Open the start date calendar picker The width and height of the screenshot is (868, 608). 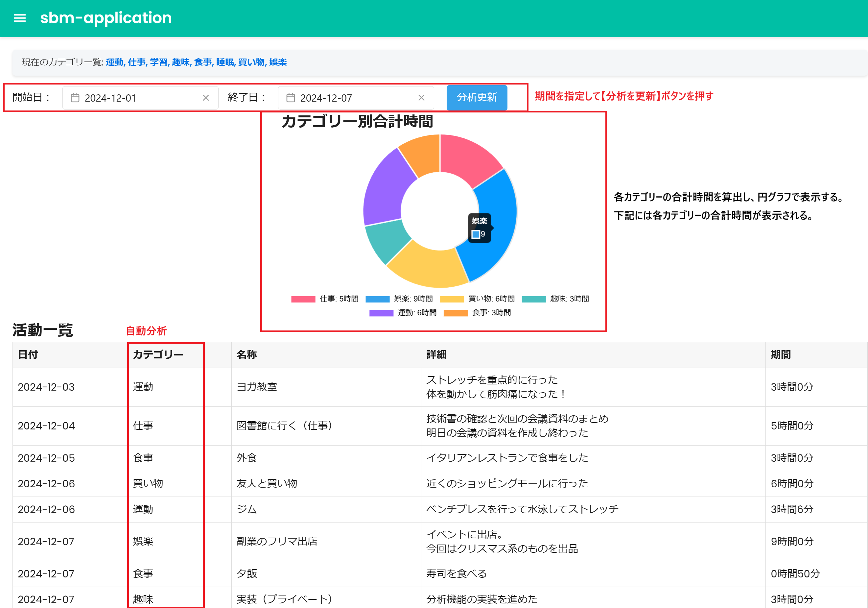coord(75,98)
